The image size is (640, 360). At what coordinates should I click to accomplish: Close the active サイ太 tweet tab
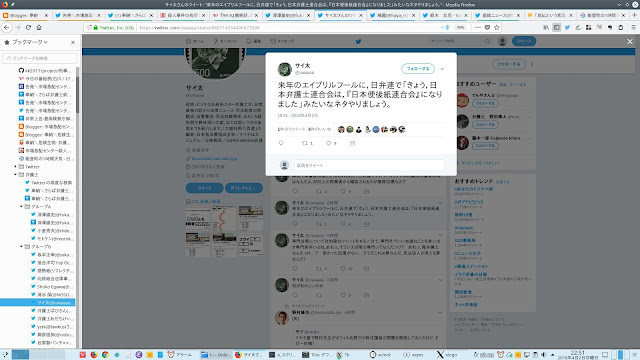pos(361,15)
